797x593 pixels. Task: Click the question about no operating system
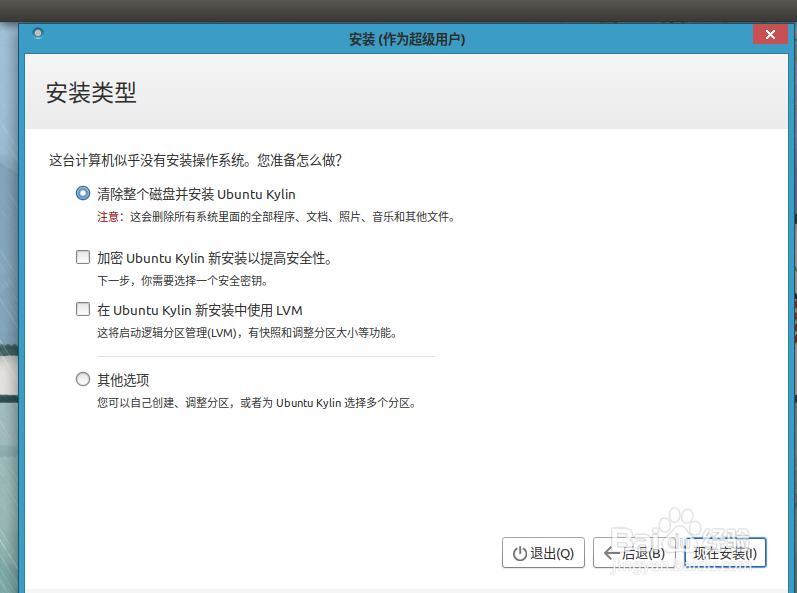pos(195,160)
